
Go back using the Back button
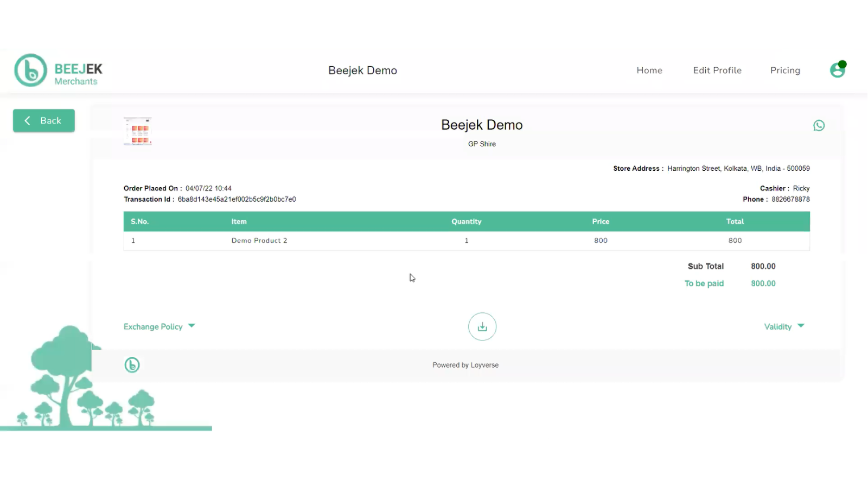pos(44,121)
